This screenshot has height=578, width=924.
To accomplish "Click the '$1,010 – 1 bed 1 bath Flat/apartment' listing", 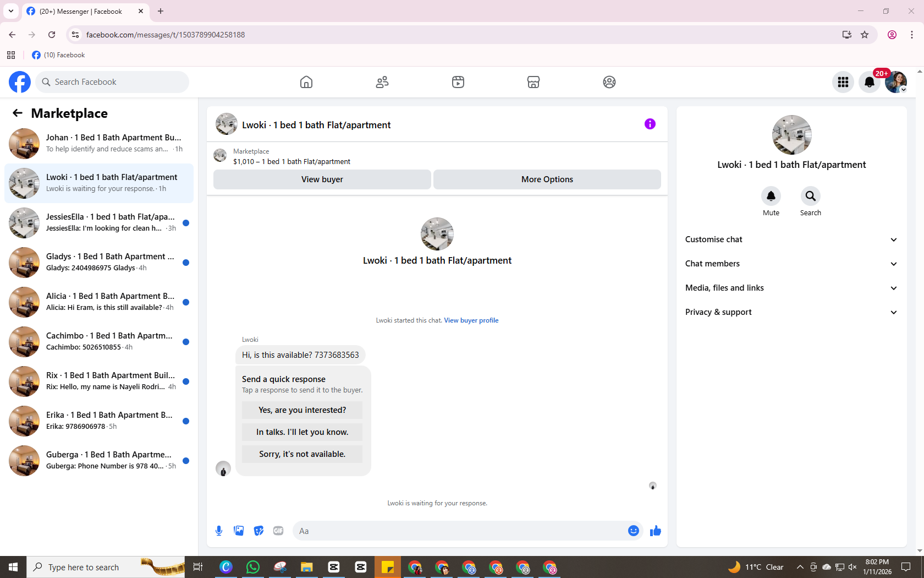I will pos(291,162).
